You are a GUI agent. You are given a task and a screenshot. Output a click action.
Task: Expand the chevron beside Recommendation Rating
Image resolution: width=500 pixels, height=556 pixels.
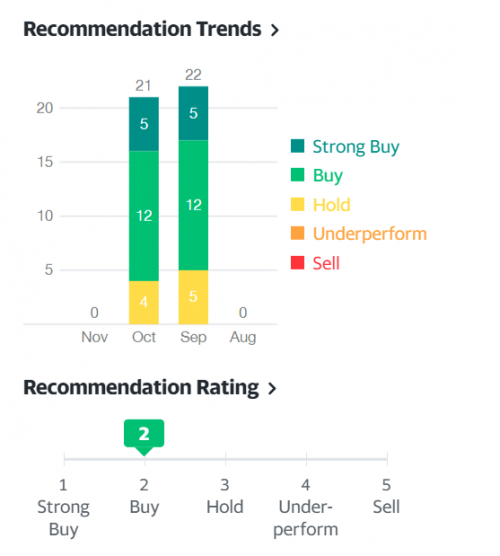[272, 388]
